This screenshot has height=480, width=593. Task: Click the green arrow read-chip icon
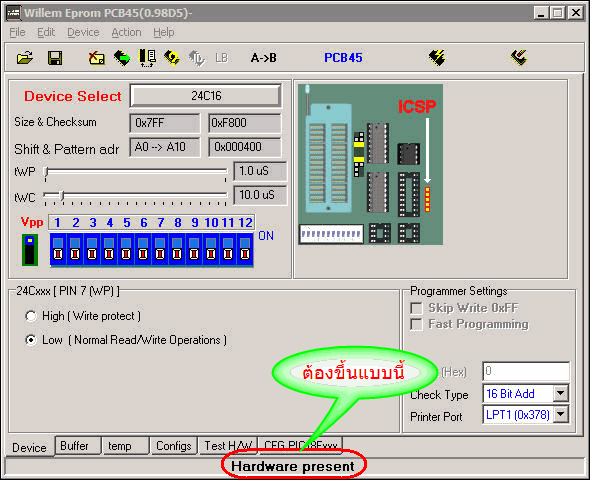tap(122, 58)
